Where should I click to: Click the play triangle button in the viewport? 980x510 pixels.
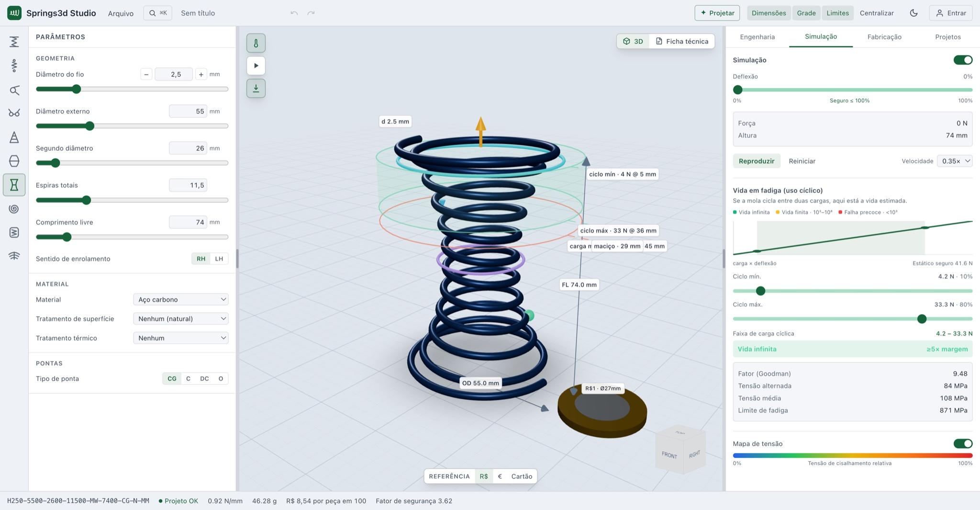click(256, 66)
